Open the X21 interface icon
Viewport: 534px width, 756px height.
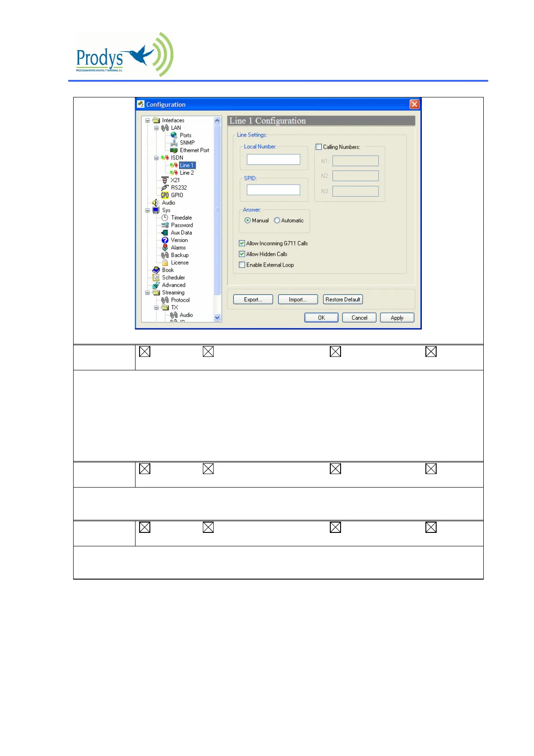165,180
